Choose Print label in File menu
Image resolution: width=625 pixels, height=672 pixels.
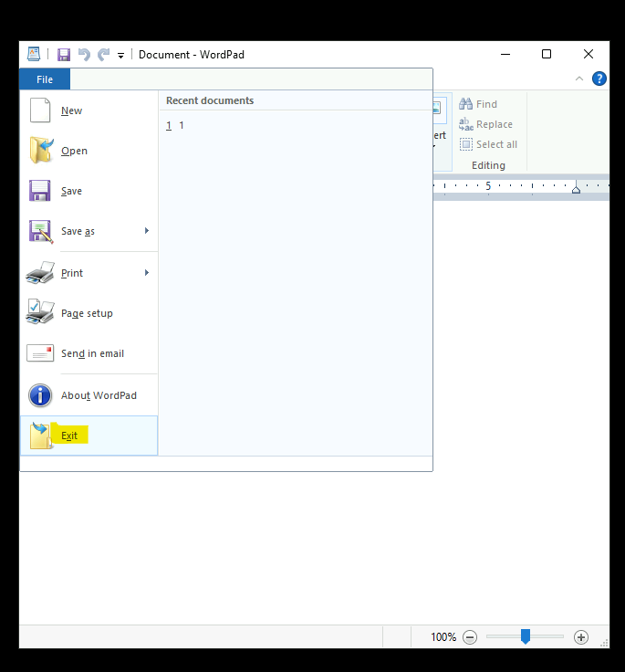pyautogui.click(x=72, y=273)
